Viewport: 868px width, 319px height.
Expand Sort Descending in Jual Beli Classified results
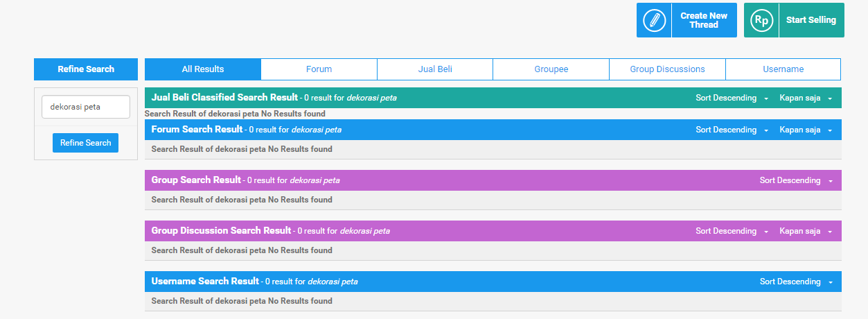[x=732, y=98]
